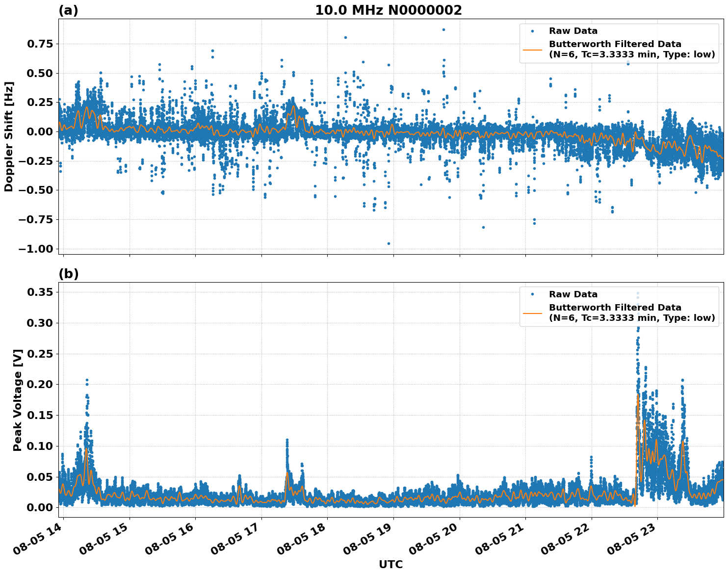Click the lowest Doppler point near -0.95 Hz
Screen dimensions: 728x575
click(389, 243)
